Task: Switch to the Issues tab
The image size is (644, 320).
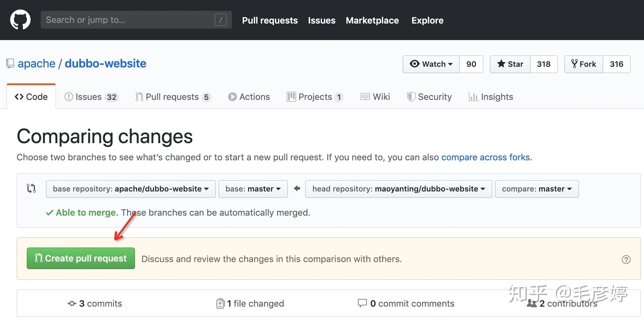Action: point(91,97)
